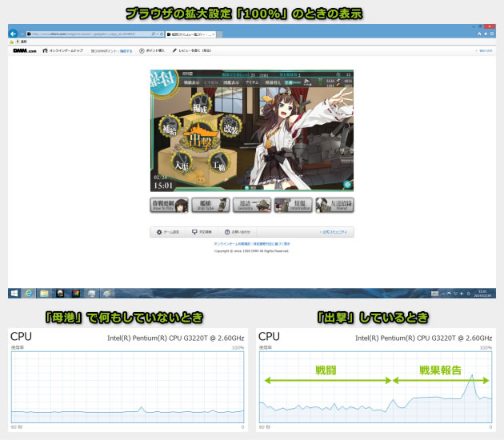The image size is (504, 440).
Task: Open the Windows Start button
Action: pyautogui.click(x=14, y=293)
